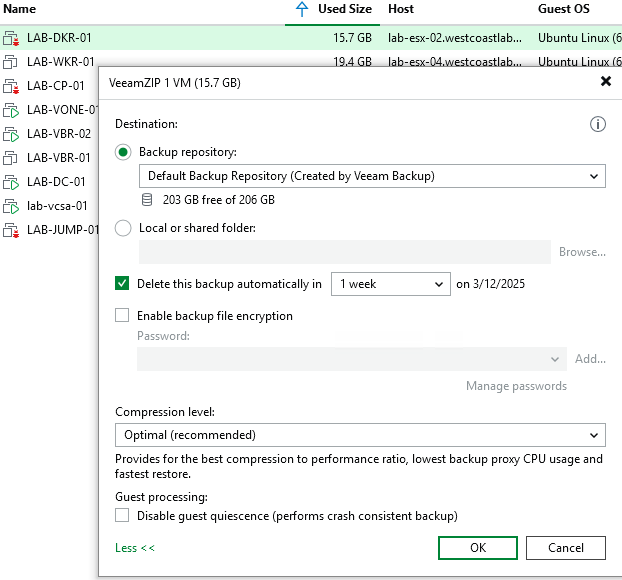Screen dimensions: 622x580
Task: Uncheck Delete this backup automatically checkbox
Action: pos(123,284)
